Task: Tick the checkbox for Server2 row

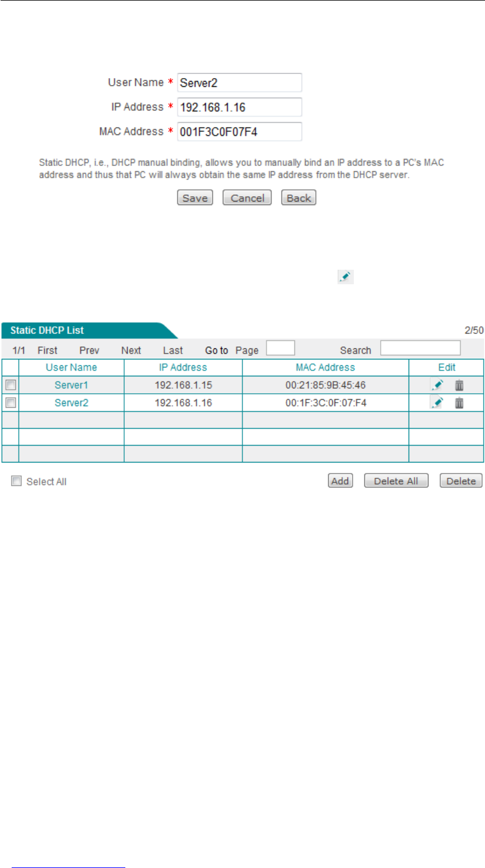Action: (10, 402)
